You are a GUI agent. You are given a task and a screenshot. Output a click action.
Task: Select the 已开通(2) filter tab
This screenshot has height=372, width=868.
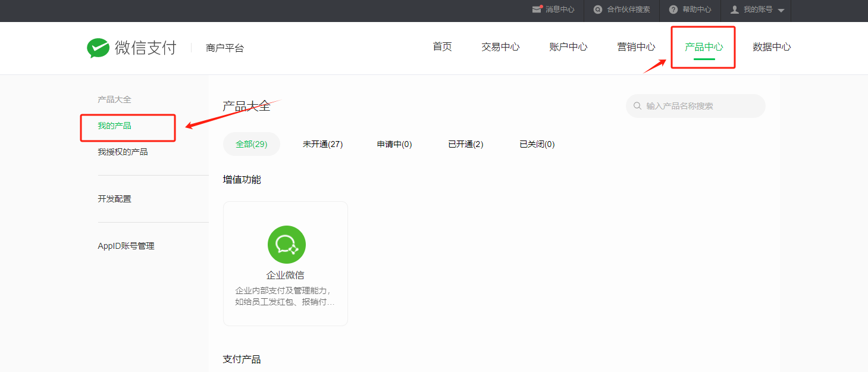(466, 144)
